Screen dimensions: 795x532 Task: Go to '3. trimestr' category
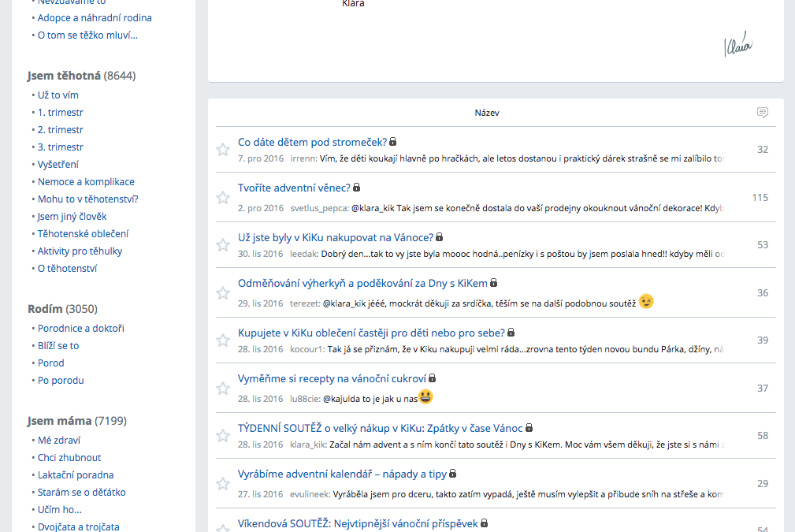61,147
